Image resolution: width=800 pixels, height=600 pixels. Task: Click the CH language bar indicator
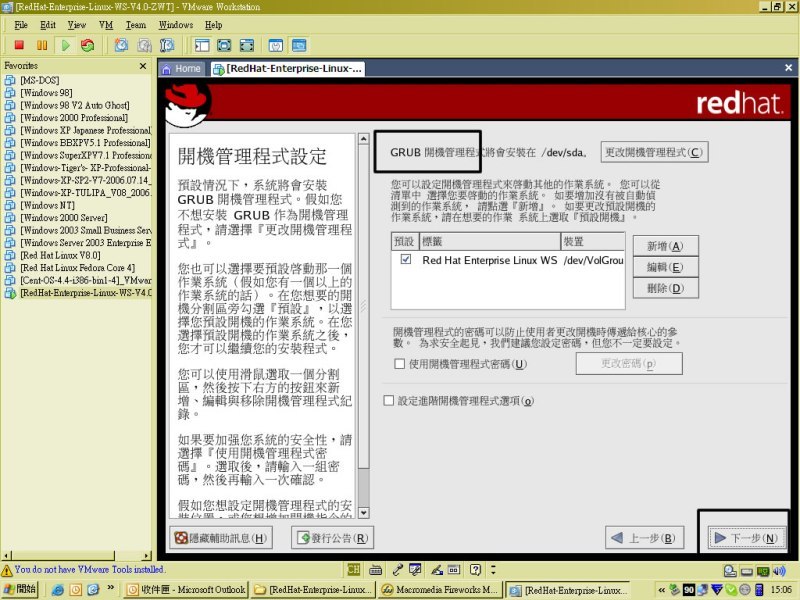click(x=353, y=569)
